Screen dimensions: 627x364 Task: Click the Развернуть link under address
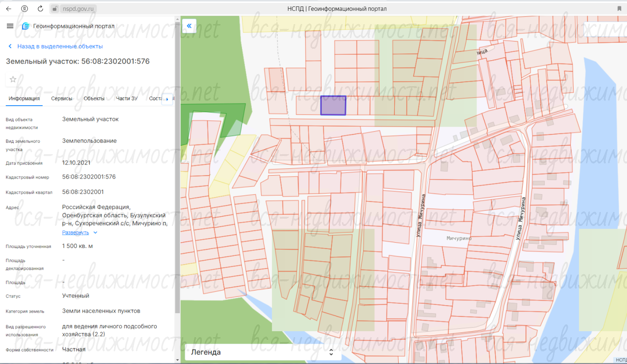[75, 233]
